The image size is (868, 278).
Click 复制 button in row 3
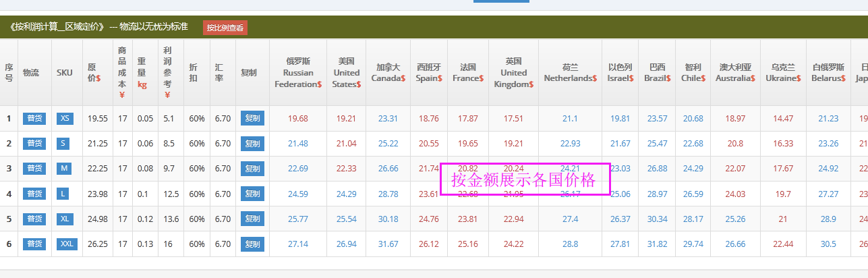coord(252,169)
